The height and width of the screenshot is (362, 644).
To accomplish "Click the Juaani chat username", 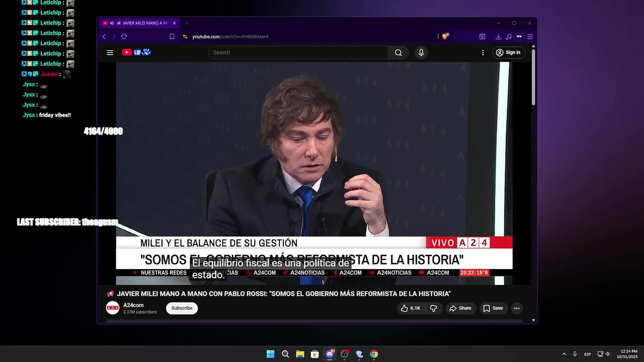I will 49,74.
